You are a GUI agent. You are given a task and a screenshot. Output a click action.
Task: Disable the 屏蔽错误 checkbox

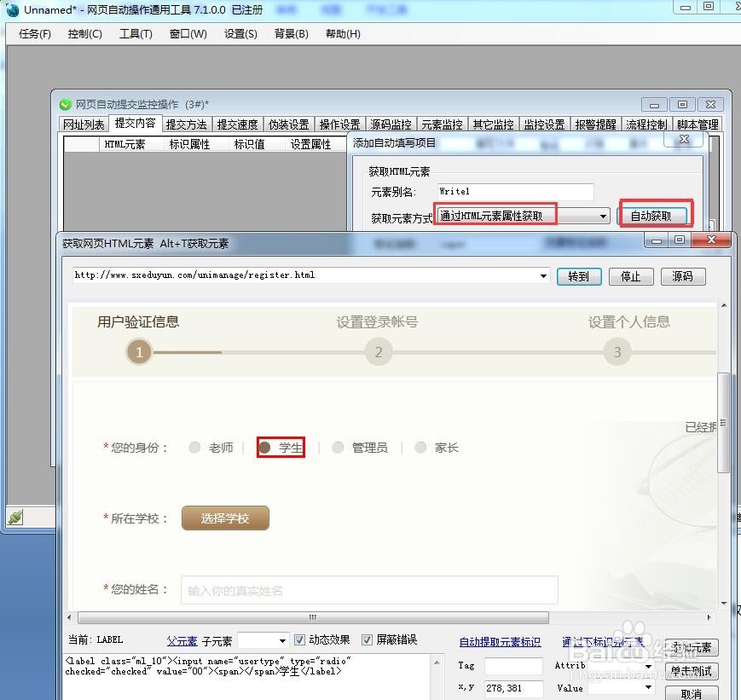click(367, 640)
